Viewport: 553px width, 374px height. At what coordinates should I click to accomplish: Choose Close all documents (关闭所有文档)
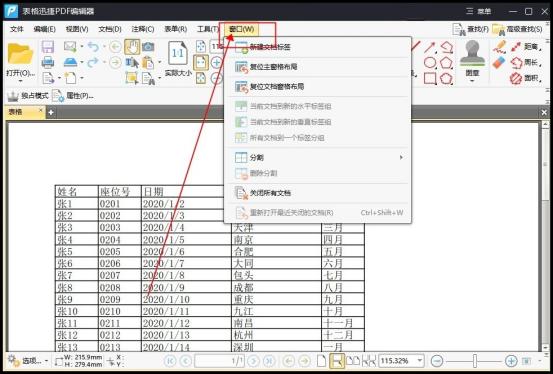[x=317, y=193]
